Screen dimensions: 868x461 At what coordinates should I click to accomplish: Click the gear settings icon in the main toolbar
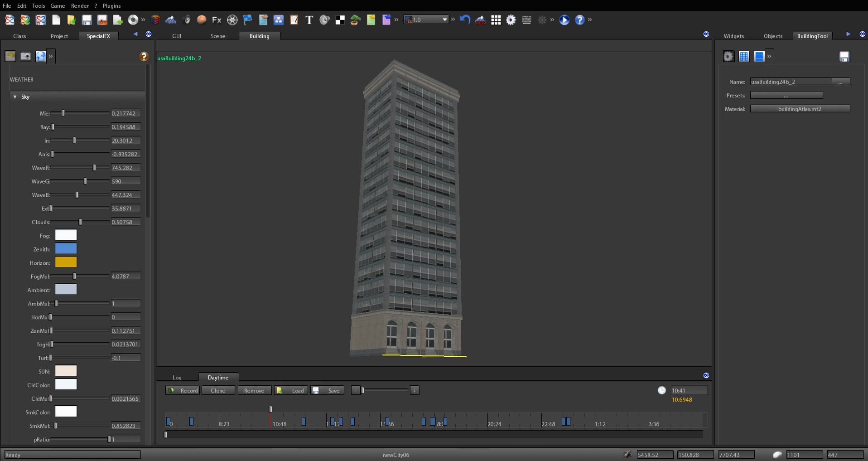(511, 20)
